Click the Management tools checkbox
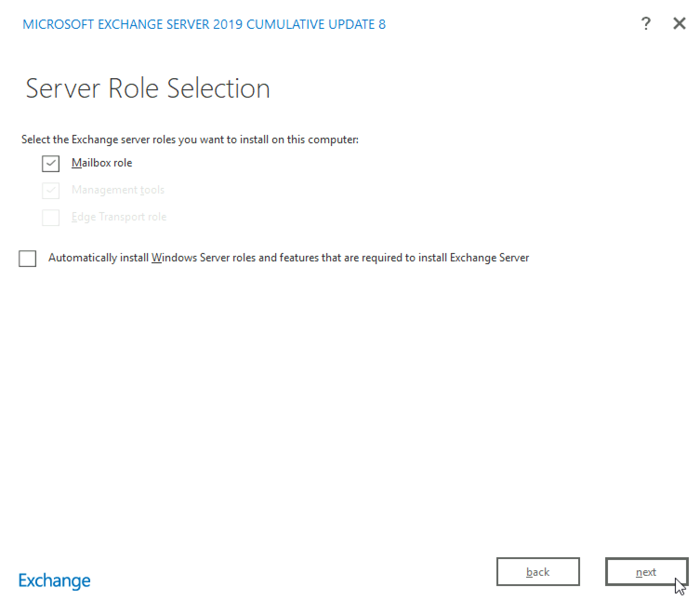 coord(51,190)
